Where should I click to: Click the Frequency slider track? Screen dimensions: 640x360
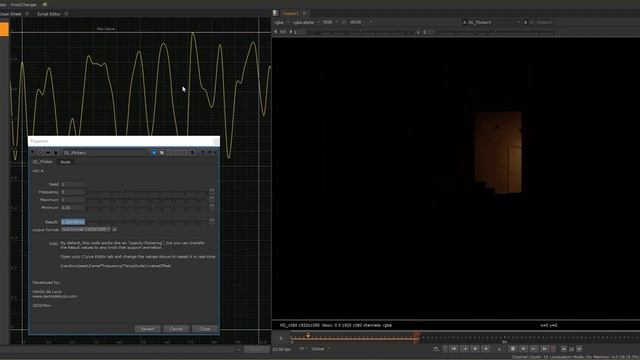[x=147, y=192]
